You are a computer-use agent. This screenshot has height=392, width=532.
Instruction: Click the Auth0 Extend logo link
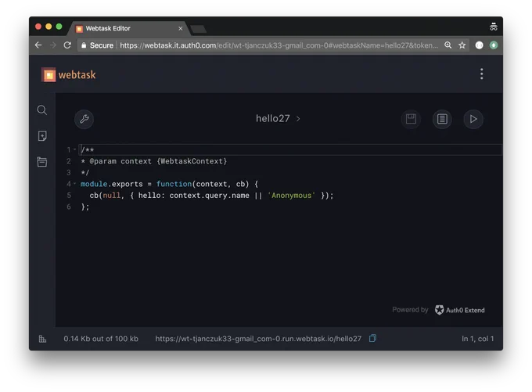[x=460, y=310]
